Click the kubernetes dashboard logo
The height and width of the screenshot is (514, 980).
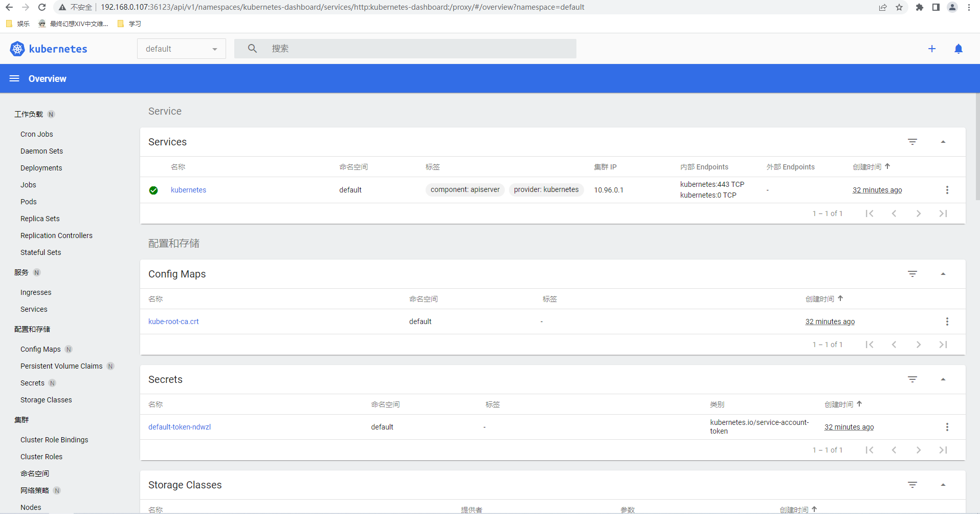(x=49, y=49)
